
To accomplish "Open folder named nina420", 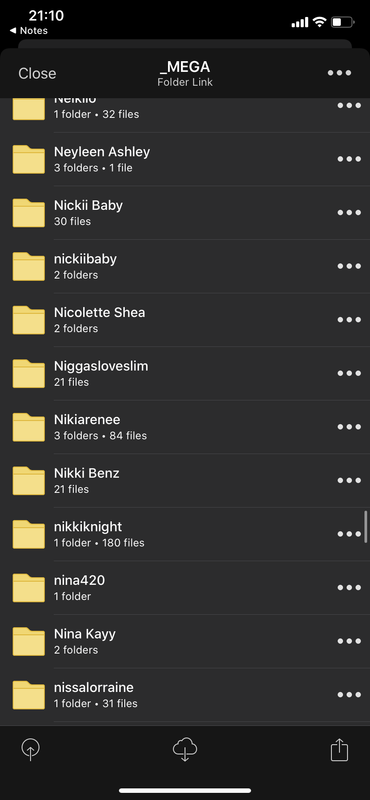I will point(185,588).
